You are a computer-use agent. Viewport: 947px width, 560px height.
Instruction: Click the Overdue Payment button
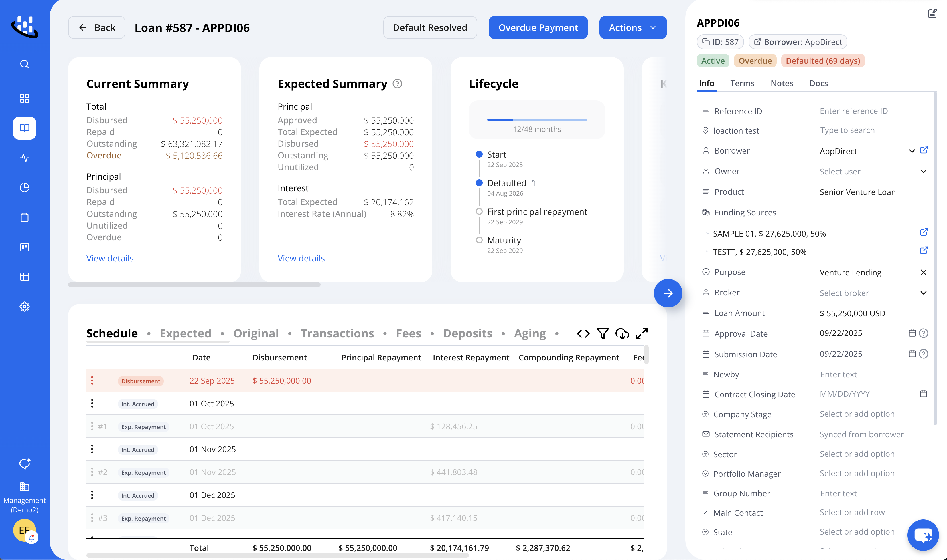coord(538,27)
